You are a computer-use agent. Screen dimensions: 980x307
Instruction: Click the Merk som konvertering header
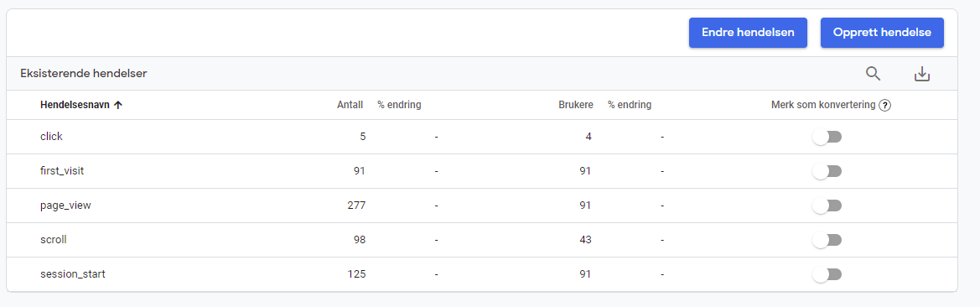(823, 105)
